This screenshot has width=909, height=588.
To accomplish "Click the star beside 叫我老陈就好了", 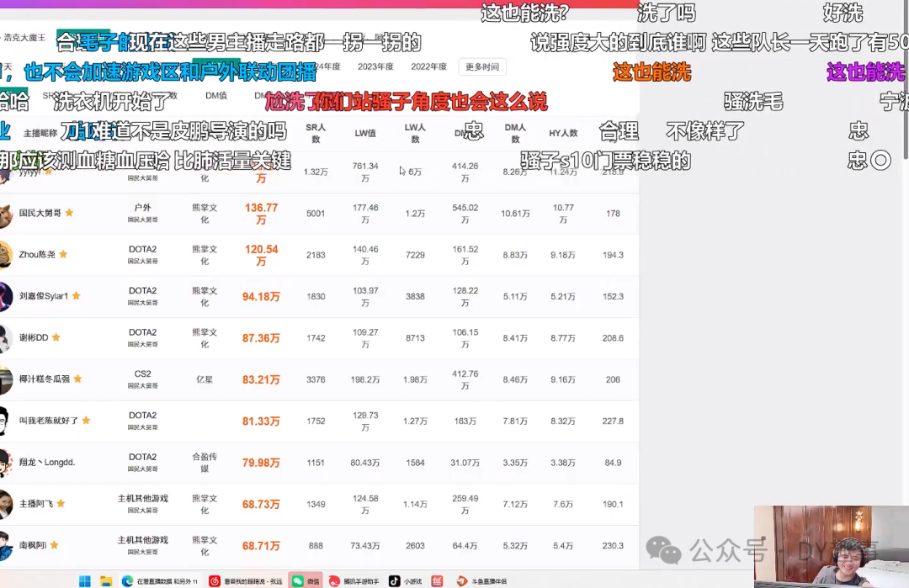I will (87, 420).
